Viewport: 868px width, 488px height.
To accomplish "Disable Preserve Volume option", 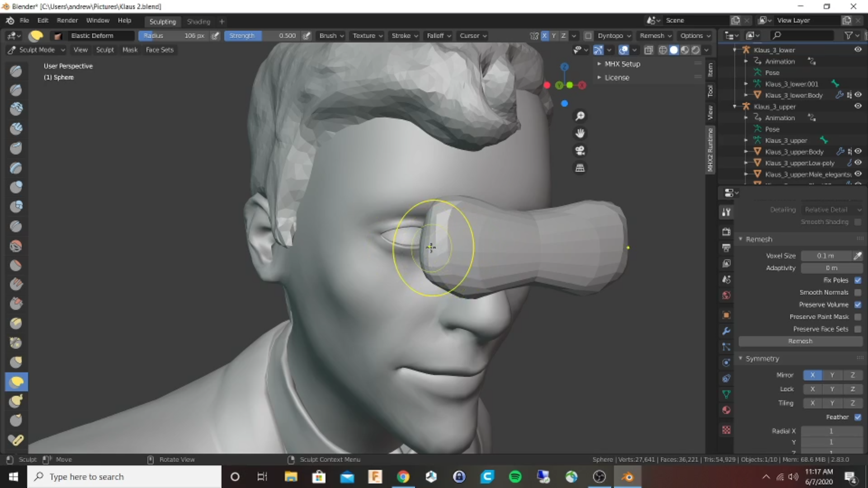I will (858, 305).
